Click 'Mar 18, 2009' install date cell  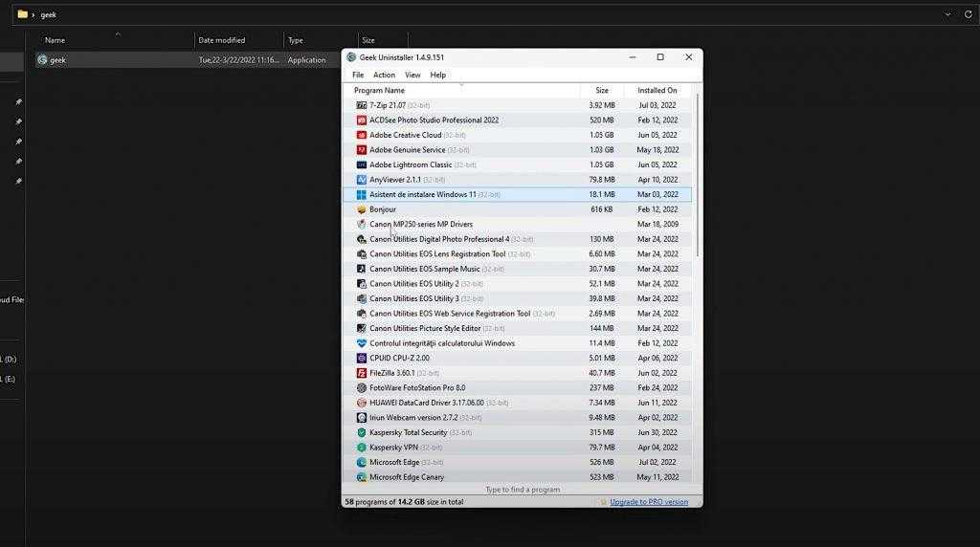tap(657, 224)
